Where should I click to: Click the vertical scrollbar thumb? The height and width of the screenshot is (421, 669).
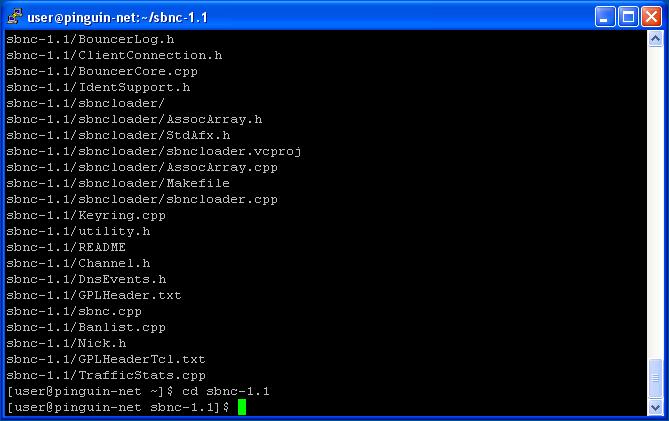click(655, 378)
